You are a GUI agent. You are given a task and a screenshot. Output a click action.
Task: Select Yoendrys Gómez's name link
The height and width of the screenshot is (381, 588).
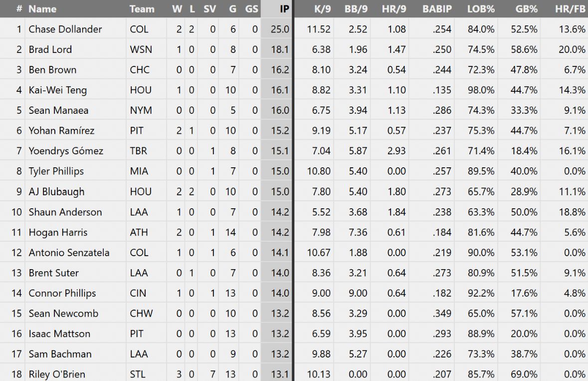(66, 151)
